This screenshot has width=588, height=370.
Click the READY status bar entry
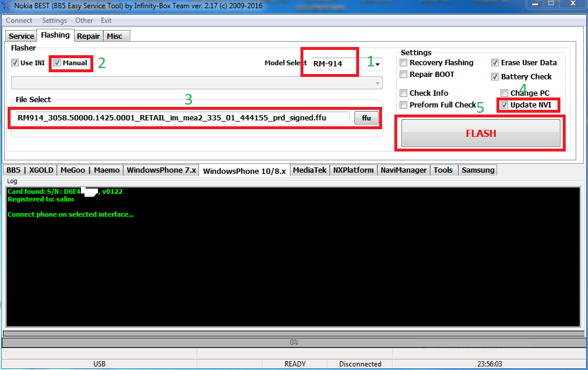pyautogui.click(x=295, y=364)
